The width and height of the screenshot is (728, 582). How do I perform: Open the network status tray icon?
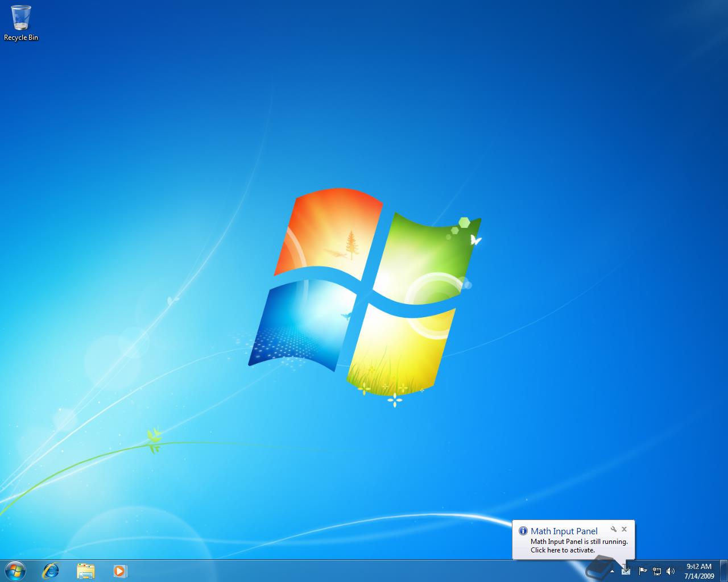coord(657,571)
